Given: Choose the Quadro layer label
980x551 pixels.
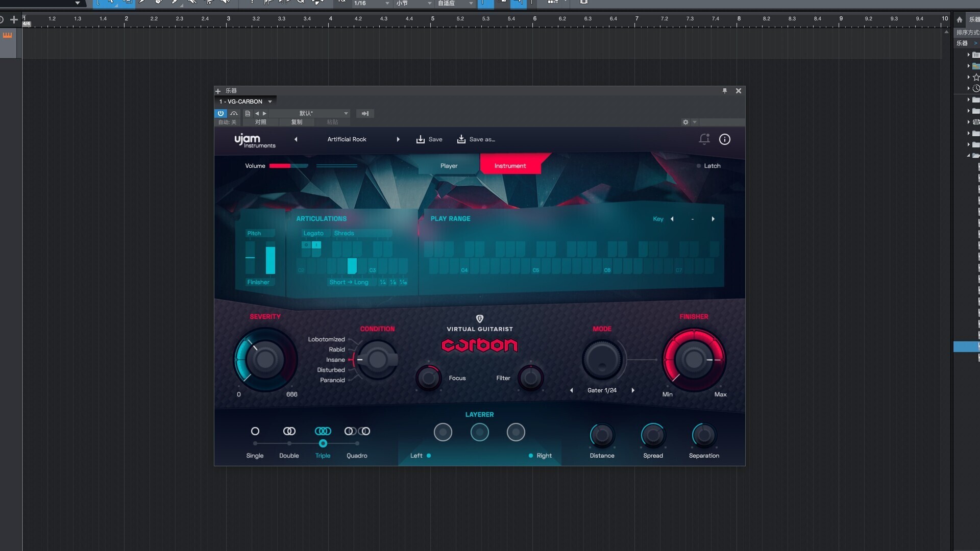Looking at the screenshot, I should 357,456.
